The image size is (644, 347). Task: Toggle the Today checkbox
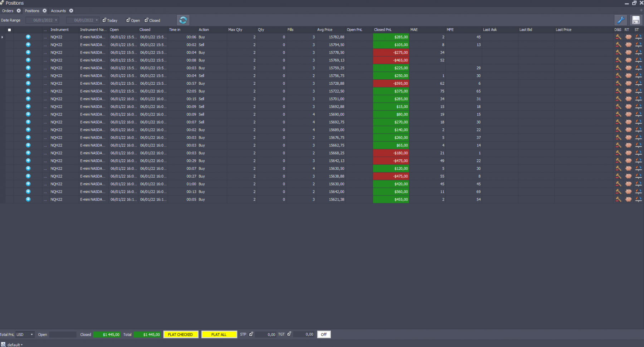click(104, 20)
